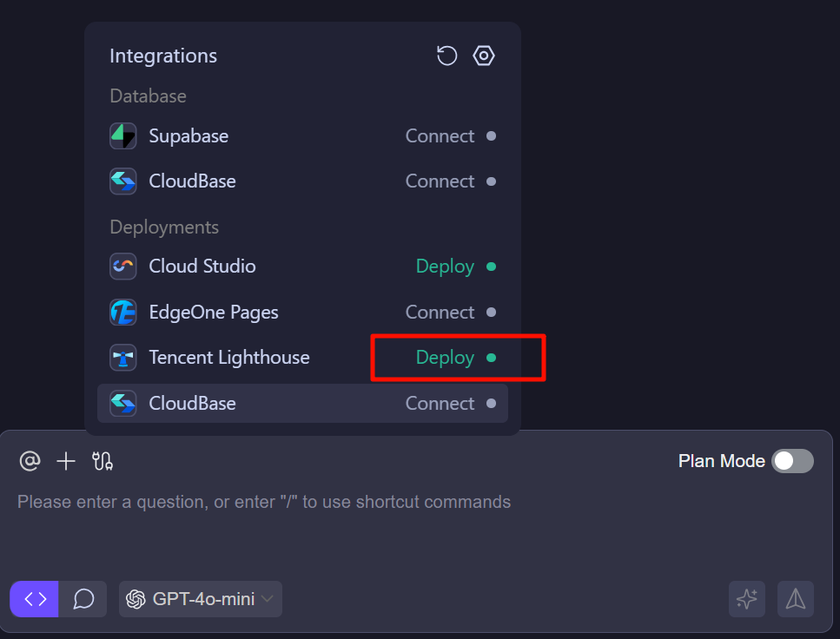Connect the Supabase database
This screenshot has height=639, width=840.
[440, 136]
